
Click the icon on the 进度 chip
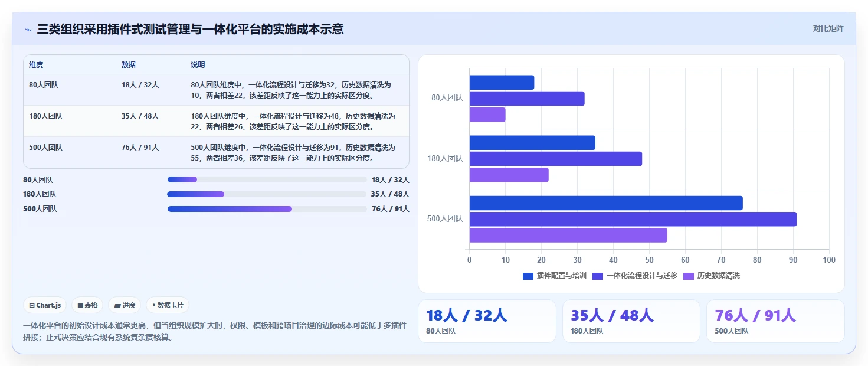pos(117,306)
